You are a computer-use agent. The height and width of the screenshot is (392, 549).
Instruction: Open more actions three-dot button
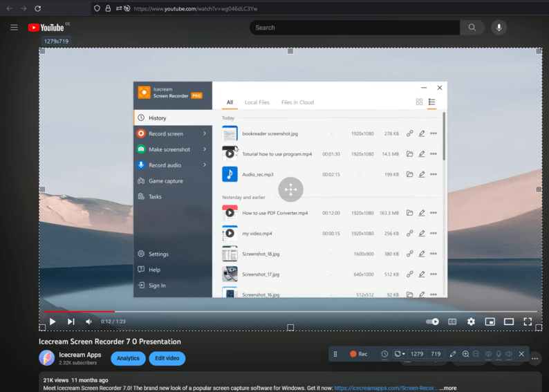click(x=534, y=358)
